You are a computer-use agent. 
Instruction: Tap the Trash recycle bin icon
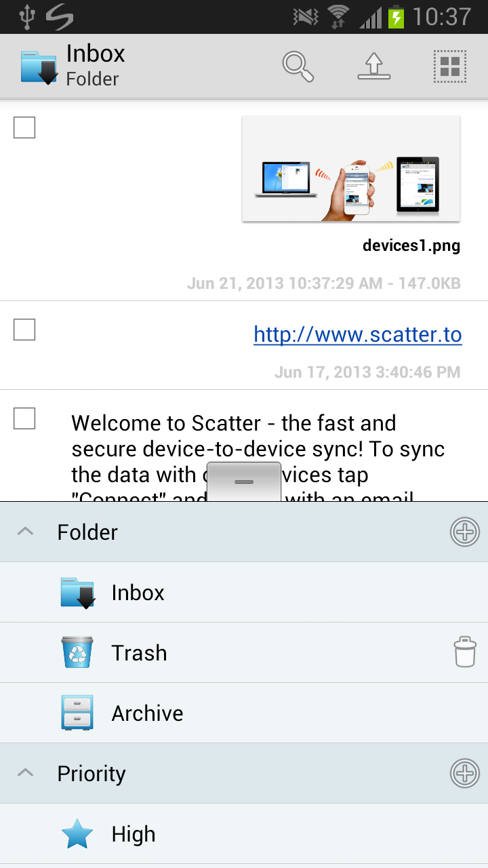pyautogui.click(x=77, y=652)
